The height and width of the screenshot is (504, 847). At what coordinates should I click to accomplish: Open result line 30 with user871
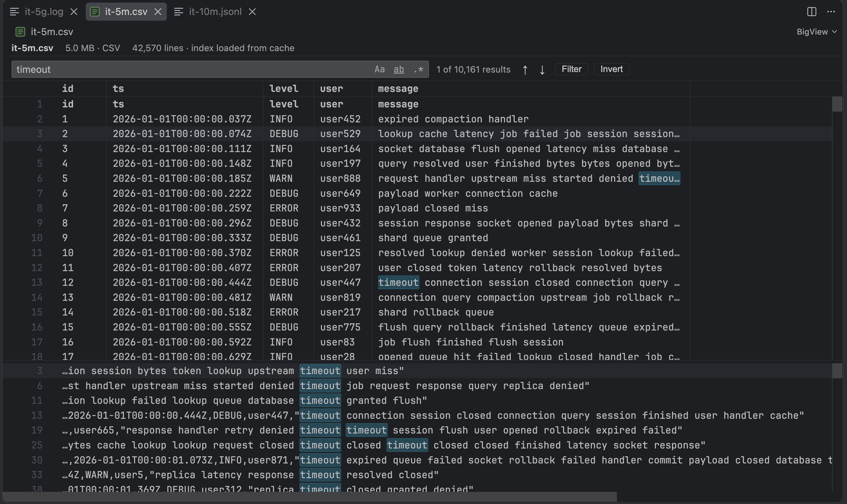tap(417, 460)
